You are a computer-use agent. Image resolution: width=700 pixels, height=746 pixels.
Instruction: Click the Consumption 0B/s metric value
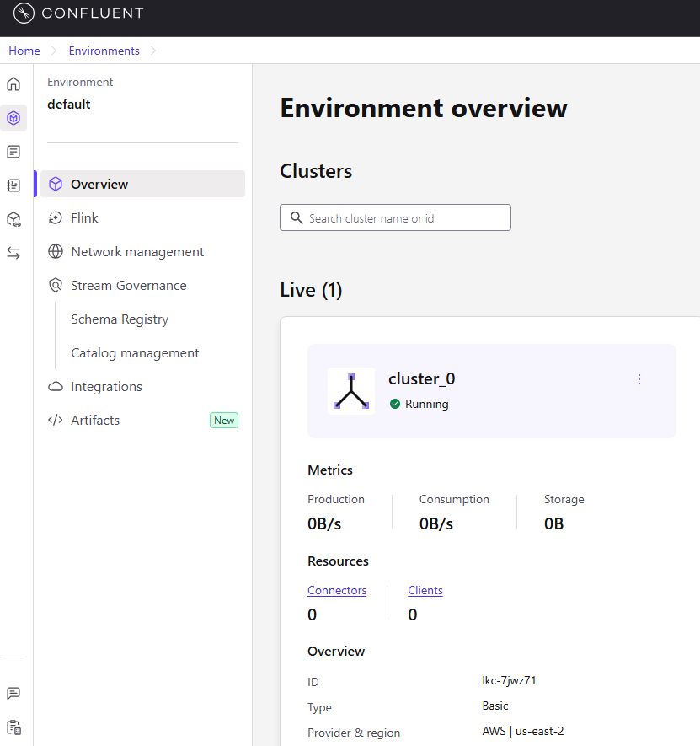[x=436, y=523]
